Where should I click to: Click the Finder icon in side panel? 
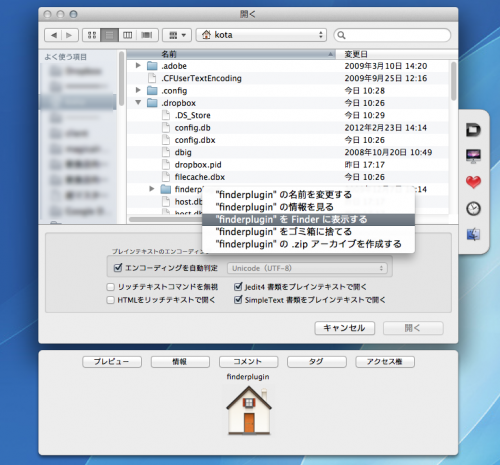[x=473, y=234]
